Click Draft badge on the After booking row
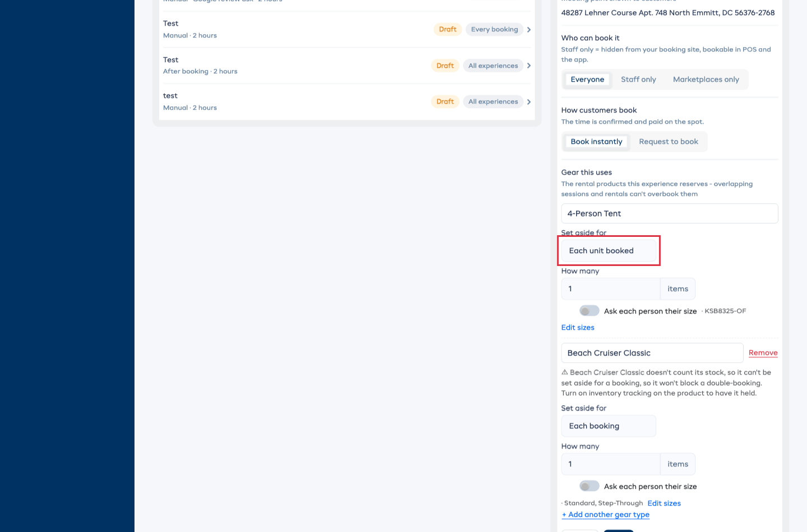This screenshot has height=532, width=807. click(445, 66)
